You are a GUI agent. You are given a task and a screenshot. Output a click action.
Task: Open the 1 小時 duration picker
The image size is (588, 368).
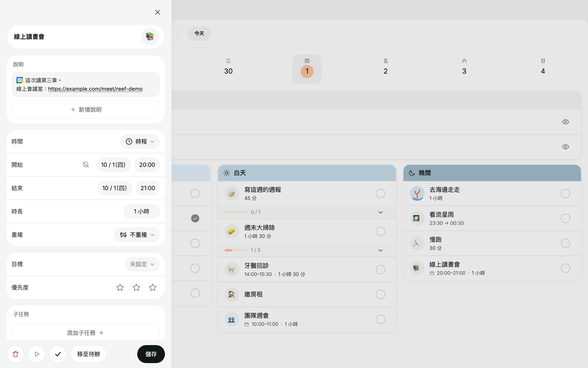142,211
